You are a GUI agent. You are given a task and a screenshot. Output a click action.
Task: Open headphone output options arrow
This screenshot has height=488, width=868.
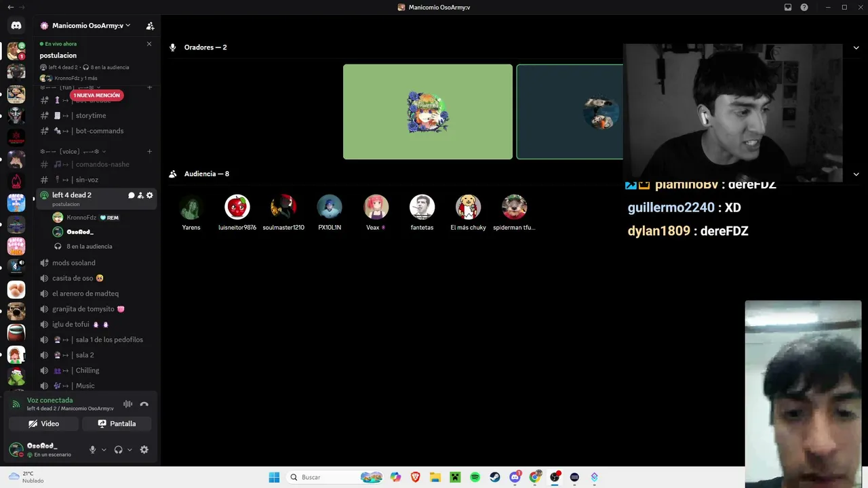(130, 450)
